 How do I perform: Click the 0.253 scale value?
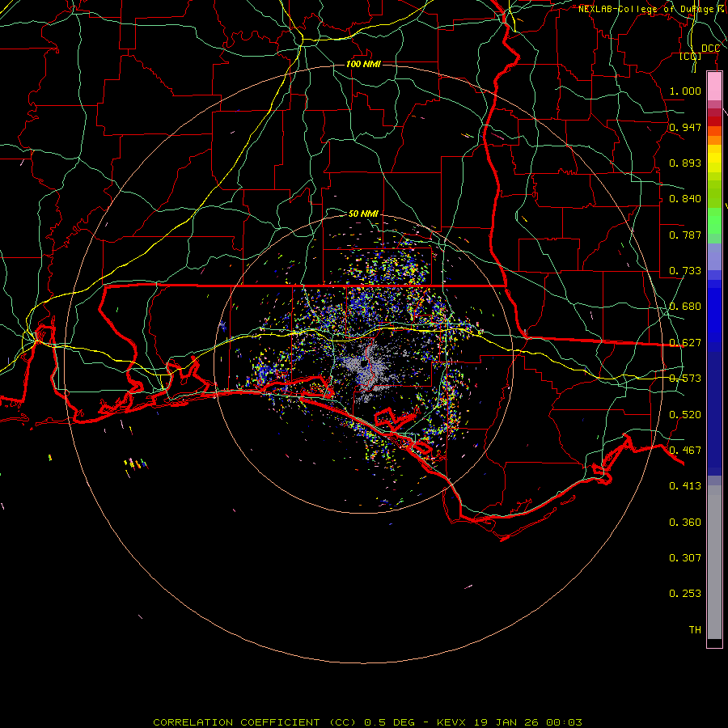tap(685, 594)
